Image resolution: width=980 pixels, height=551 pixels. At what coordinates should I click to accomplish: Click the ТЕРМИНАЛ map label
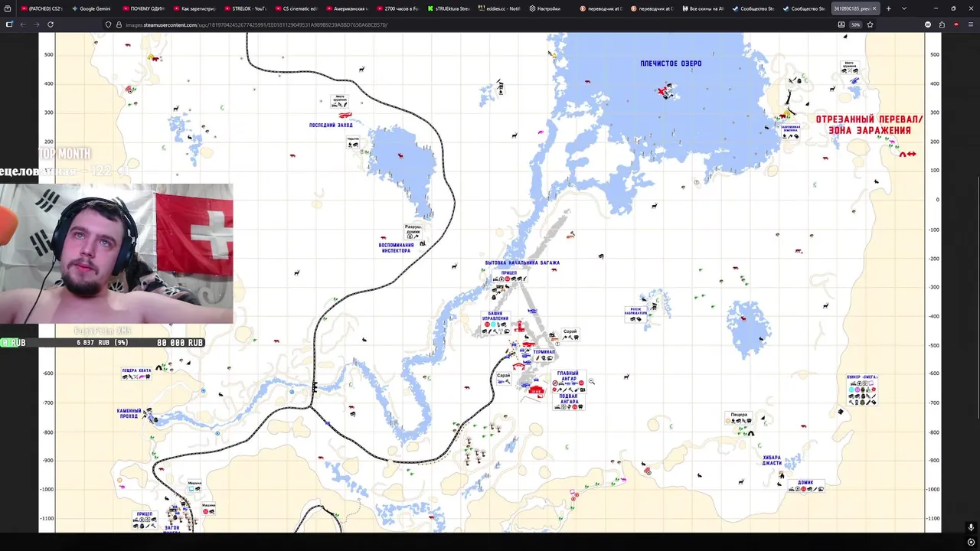(x=544, y=352)
